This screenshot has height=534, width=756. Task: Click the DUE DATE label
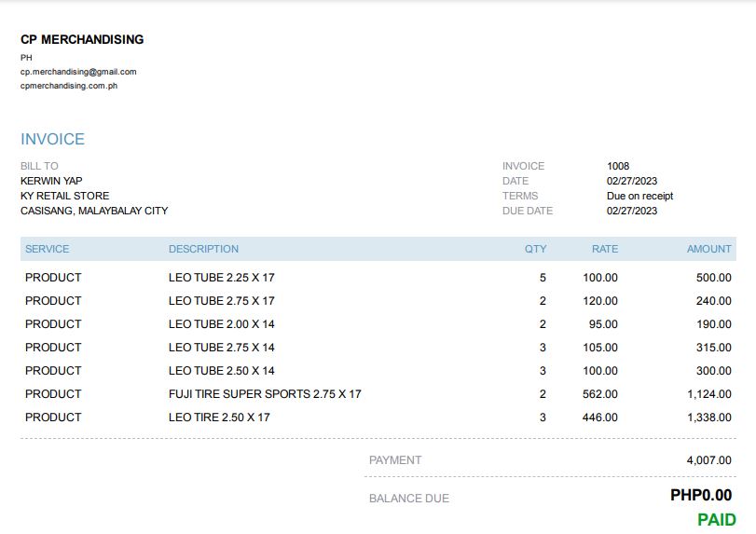(x=528, y=212)
